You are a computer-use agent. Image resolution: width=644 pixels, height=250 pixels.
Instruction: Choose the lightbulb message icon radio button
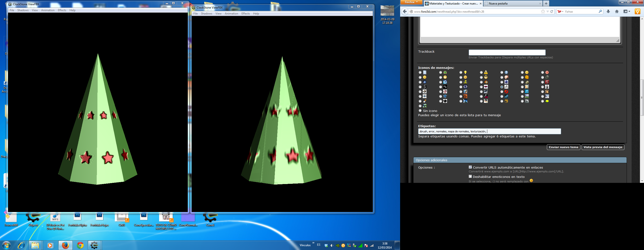[461, 72]
